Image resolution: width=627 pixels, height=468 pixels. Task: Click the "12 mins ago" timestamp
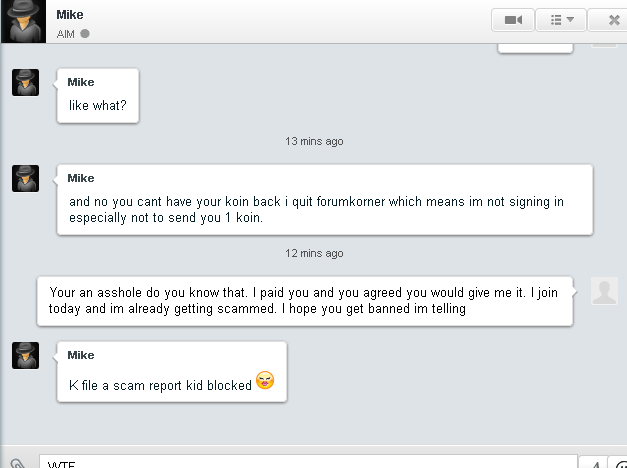[314, 252]
